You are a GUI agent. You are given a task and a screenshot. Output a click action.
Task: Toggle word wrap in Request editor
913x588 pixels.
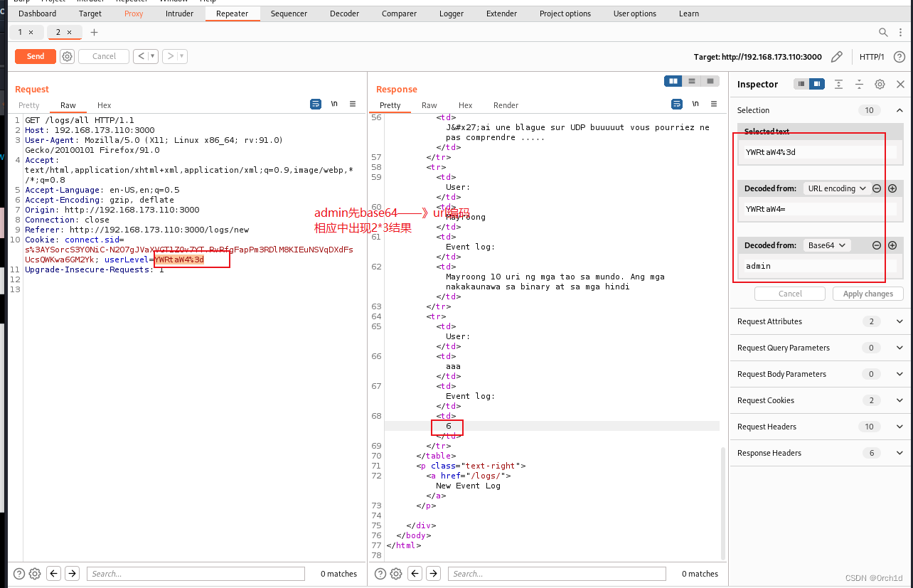click(316, 104)
